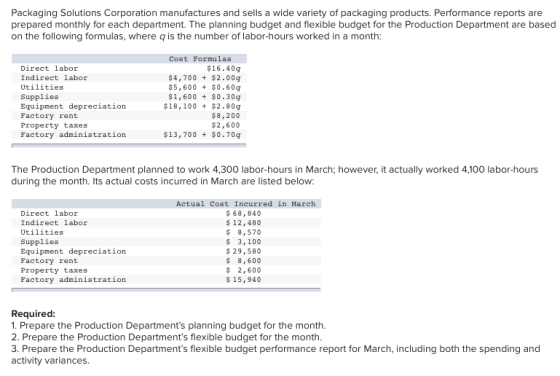Select Equipment depreciation formula $18,100 + $2.80q

202,106
